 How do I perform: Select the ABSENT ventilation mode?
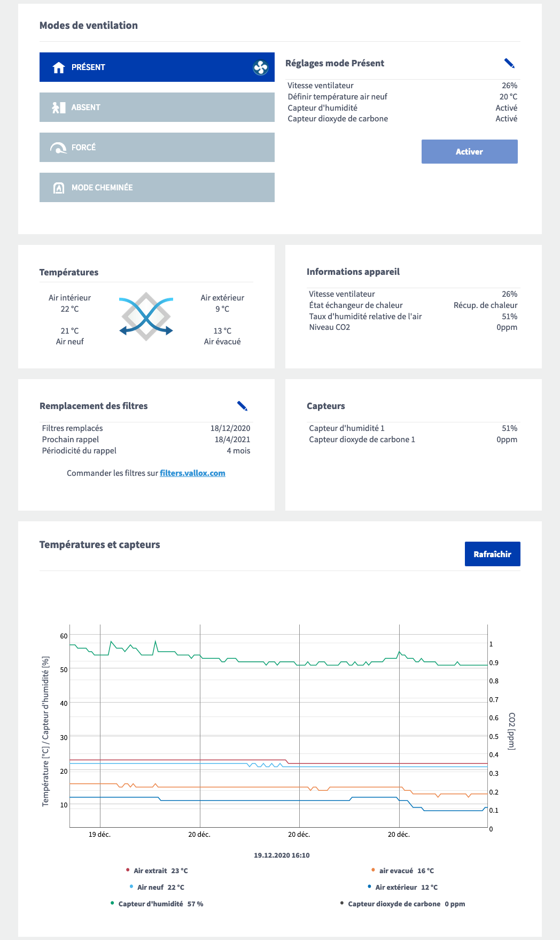pos(157,107)
